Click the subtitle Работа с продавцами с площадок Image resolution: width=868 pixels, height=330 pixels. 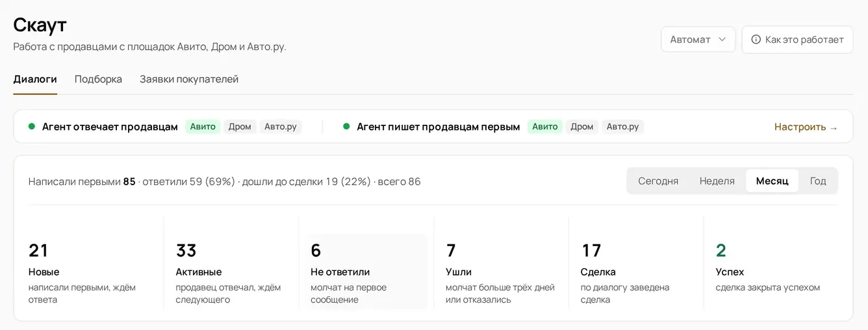(149, 47)
